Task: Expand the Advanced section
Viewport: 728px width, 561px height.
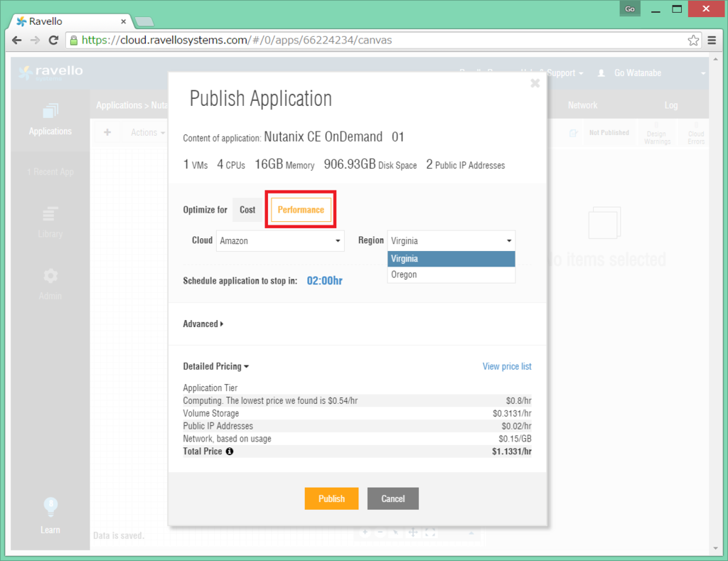Action: [x=203, y=324]
